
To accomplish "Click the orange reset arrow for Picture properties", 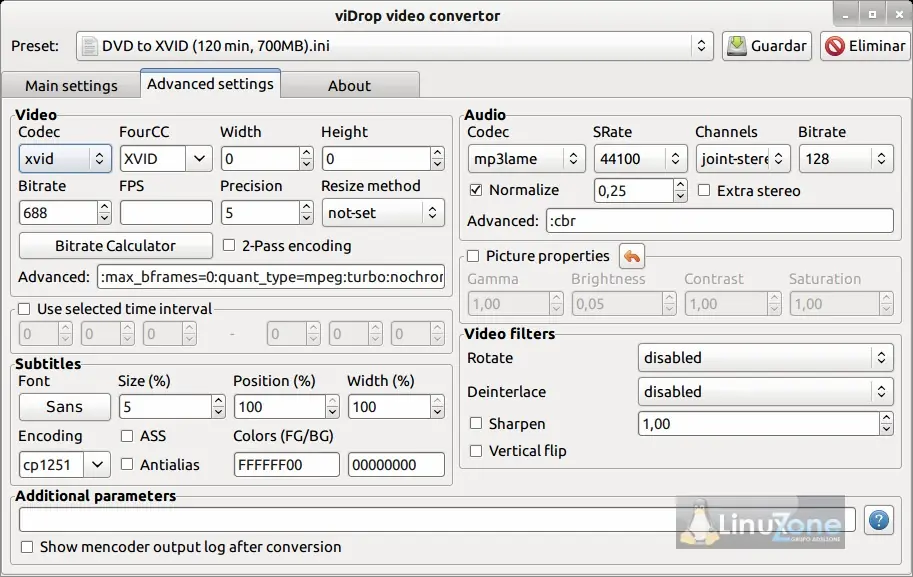I will [632, 256].
